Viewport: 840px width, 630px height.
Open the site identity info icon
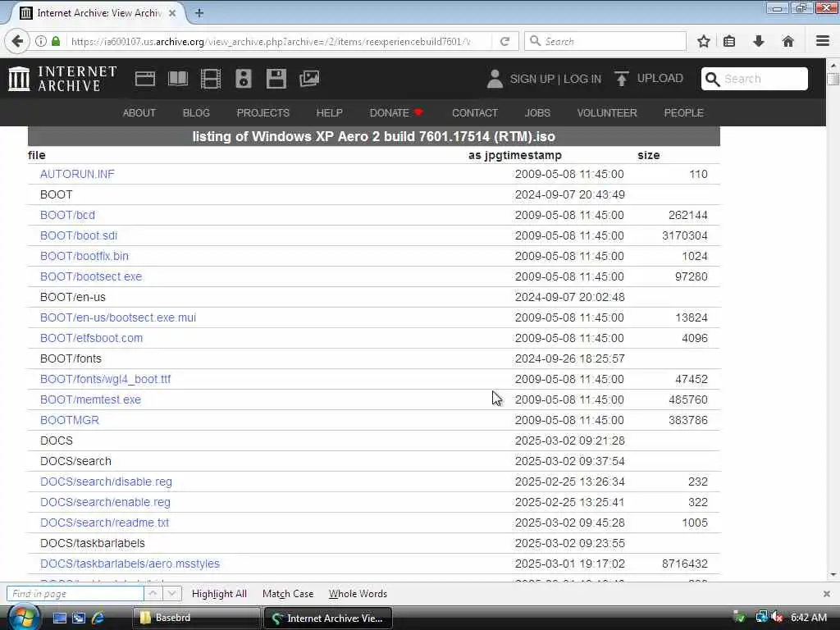click(41, 41)
